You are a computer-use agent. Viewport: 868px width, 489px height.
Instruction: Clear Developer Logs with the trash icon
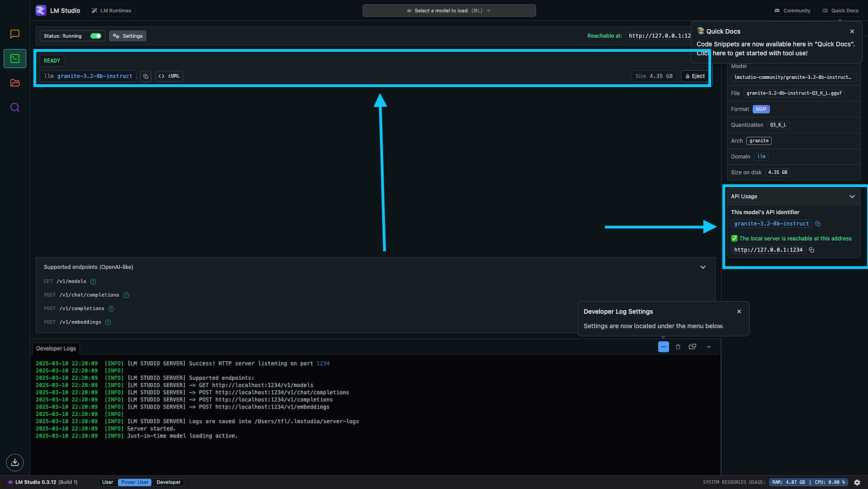pyautogui.click(x=678, y=347)
